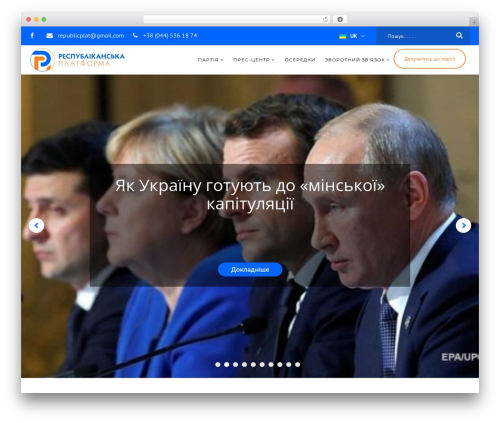The width and height of the screenshot is (500, 423).
Task: Maximize window with green button
Action: coord(44,20)
